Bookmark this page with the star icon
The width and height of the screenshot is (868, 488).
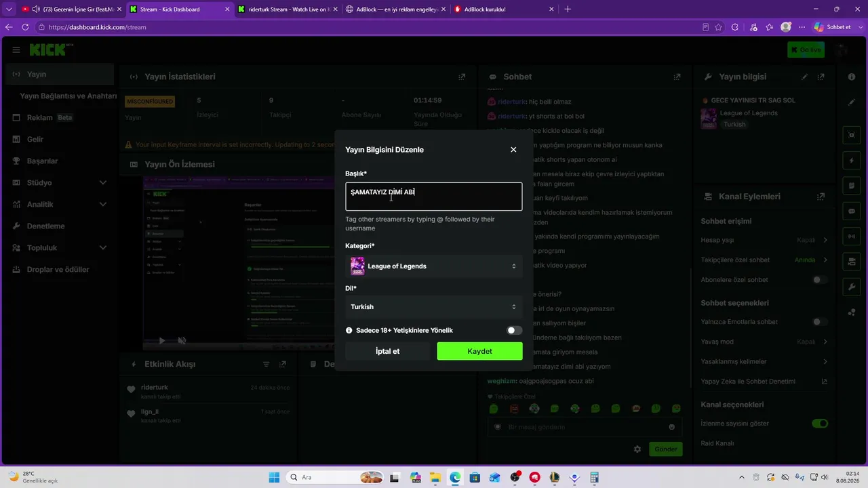[718, 27]
